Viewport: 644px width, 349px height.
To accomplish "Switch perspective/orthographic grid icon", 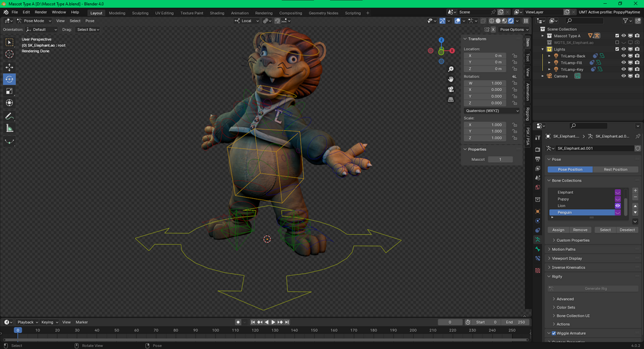I will [450, 99].
